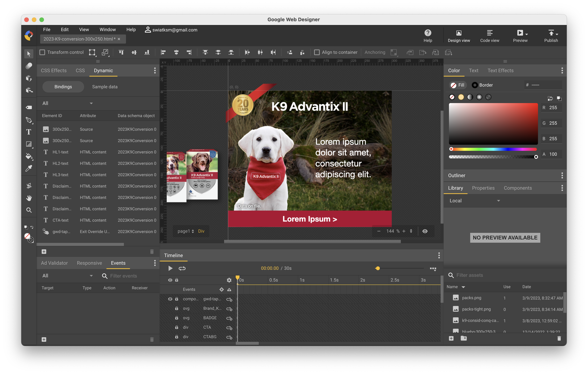Check the Align to container box

click(317, 52)
